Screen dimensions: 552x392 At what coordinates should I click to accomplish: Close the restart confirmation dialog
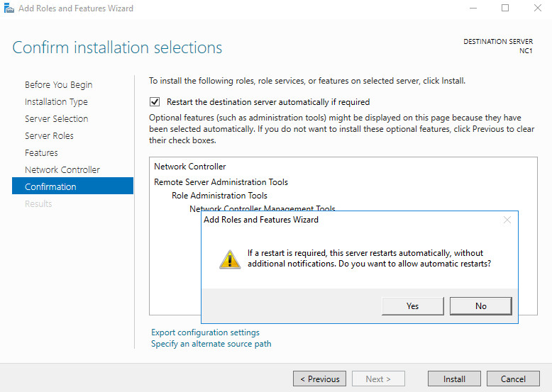click(x=507, y=220)
